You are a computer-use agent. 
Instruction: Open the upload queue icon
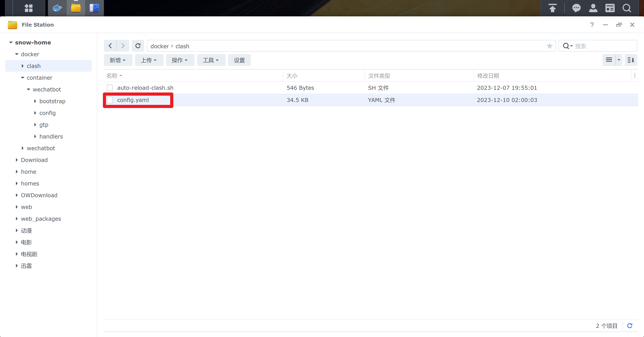point(553,8)
